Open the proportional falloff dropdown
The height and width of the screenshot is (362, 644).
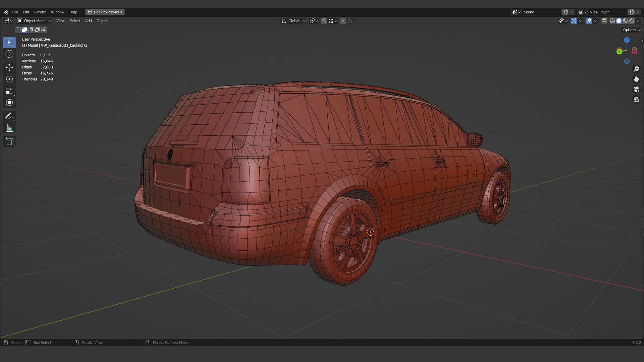pyautogui.click(x=352, y=21)
